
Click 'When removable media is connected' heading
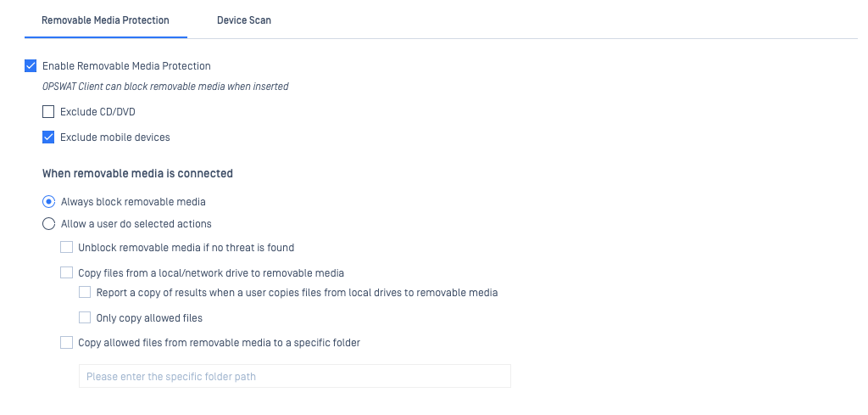[137, 173]
